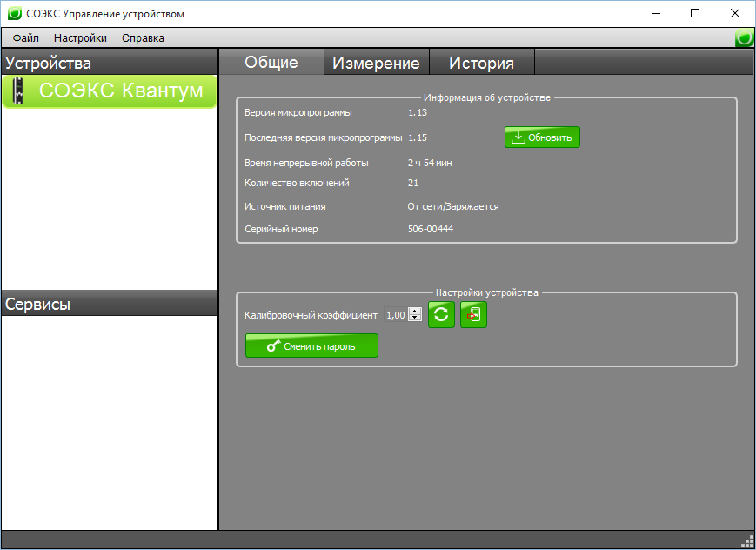Click the Устройства panel header

tap(110, 63)
